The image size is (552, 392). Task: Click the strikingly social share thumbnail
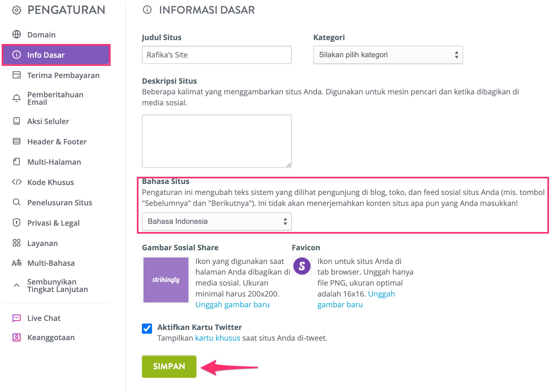click(x=166, y=280)
